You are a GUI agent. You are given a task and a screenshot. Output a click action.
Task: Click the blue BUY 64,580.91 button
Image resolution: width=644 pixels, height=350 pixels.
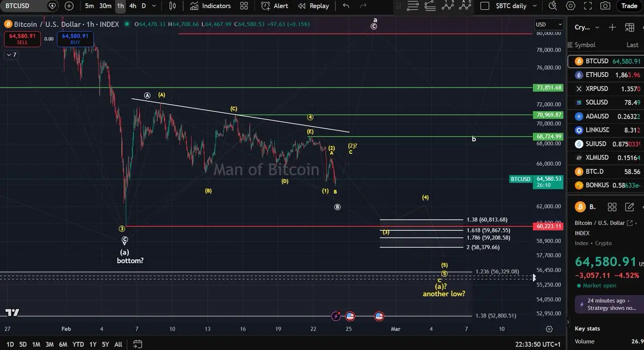pos(74,39)
